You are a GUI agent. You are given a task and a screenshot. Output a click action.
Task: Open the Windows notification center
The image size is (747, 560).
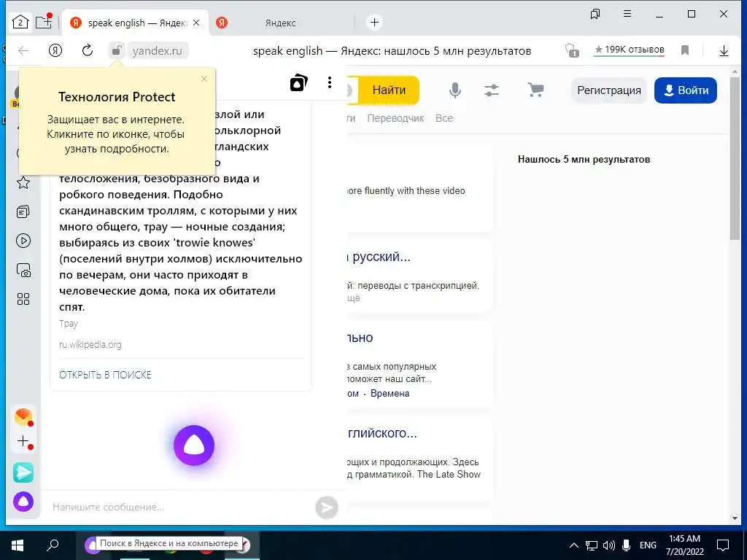click(723, 545)
